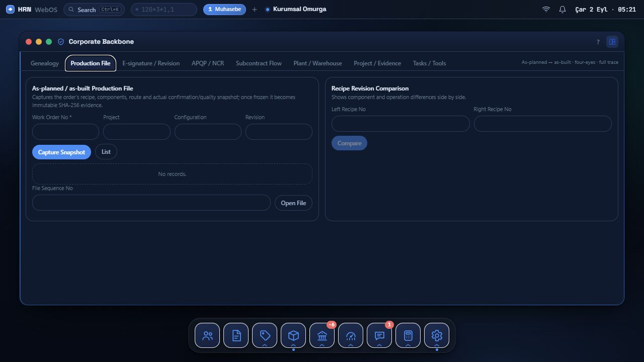Open the speedometer dashboard dock icon
Viewport: 644px width, 362px height.
(x=351, y=335)
